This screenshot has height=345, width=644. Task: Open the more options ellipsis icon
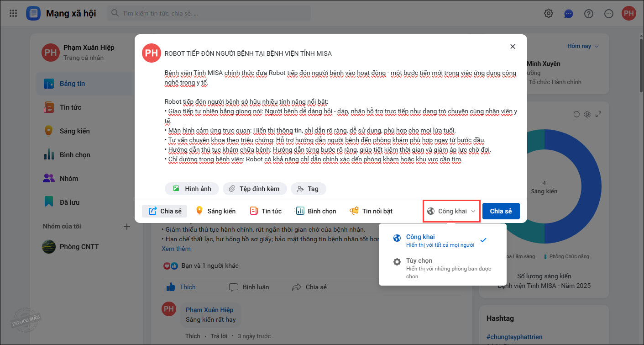tap(609, 13)
